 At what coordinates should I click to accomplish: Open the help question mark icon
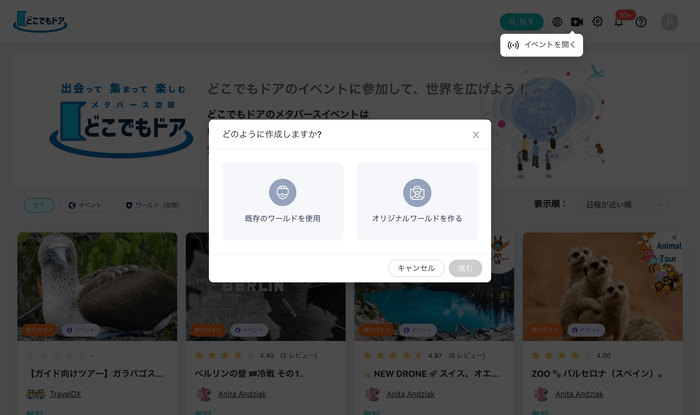coord(641,22)
